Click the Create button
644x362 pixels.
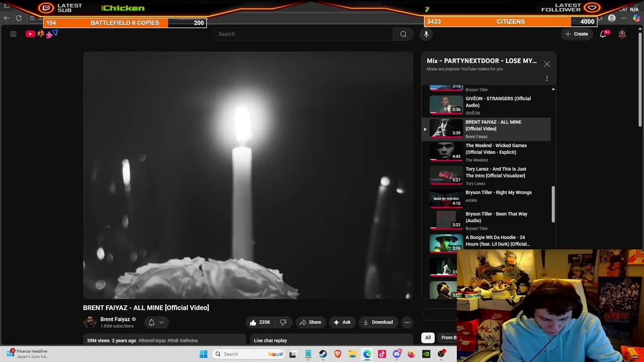click(576, 34)
